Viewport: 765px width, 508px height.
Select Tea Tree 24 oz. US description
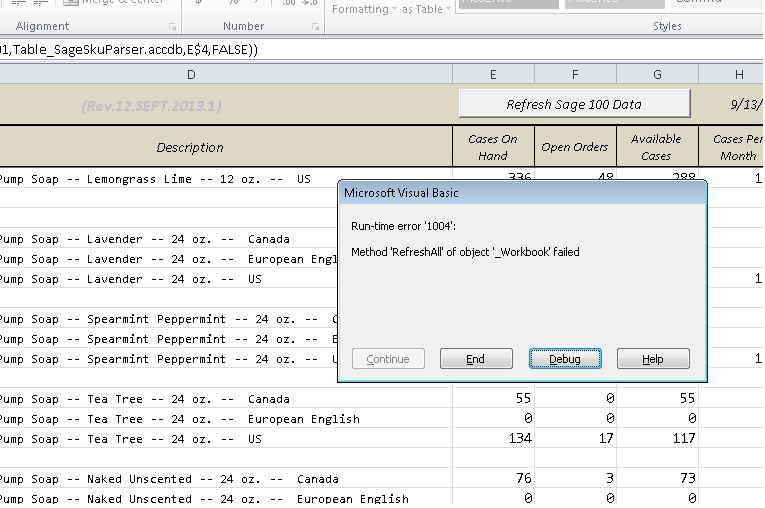point(226,439)
